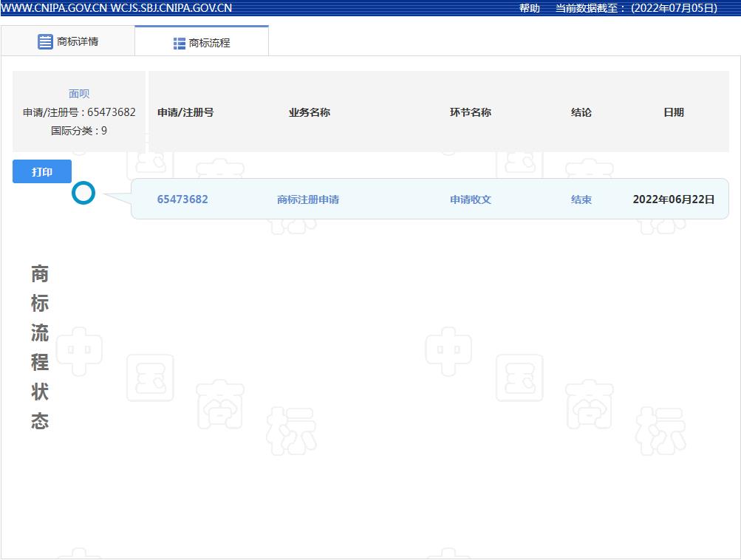The width and height of the screenshot is (741, 560).
Task: Click the trademark name 面呗 link
Action: (79, 94)
